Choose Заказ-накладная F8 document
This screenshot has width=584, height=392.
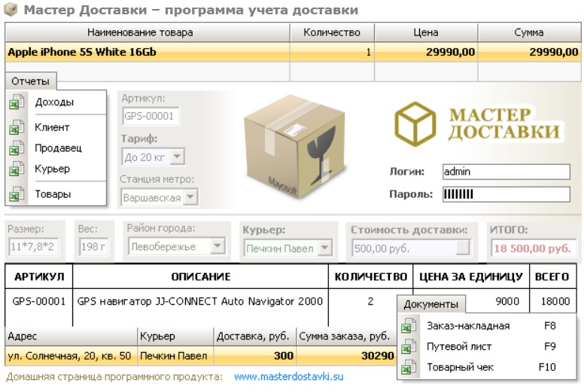487,326
